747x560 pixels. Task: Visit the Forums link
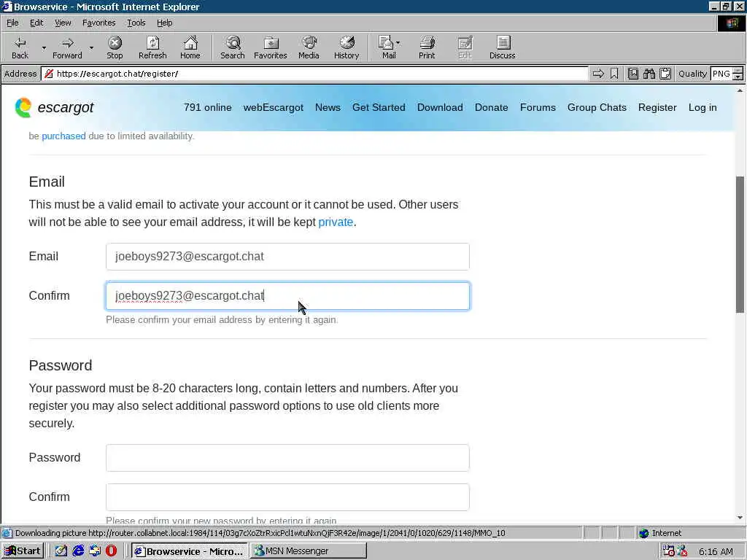pos(538,108)
